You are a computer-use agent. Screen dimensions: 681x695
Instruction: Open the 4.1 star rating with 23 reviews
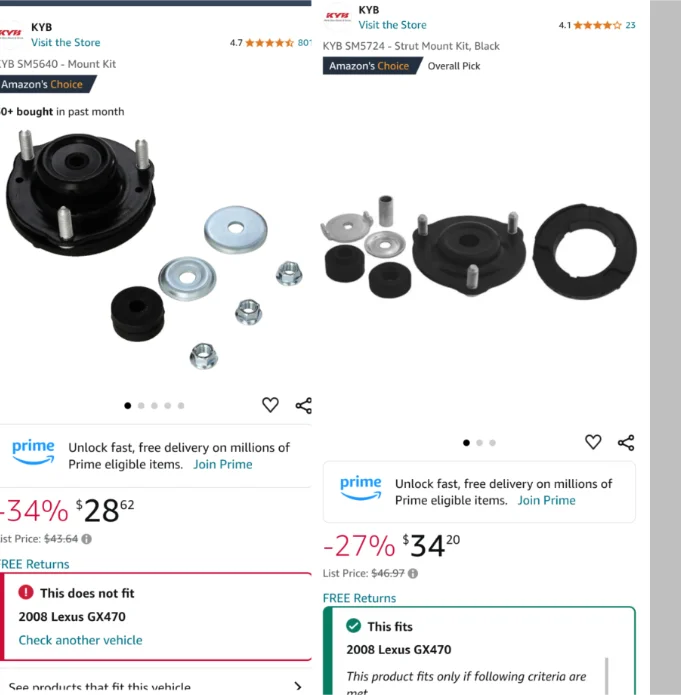click(597, 25)
